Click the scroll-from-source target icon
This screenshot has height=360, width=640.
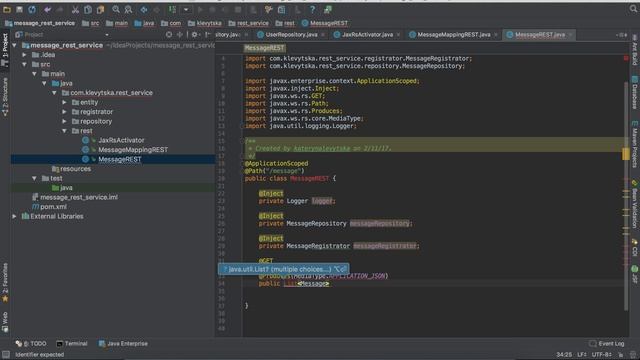[x=169, y=35]
